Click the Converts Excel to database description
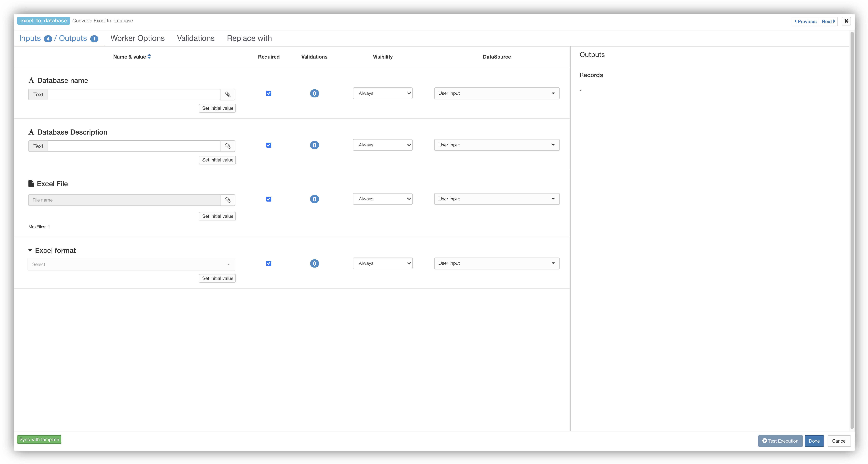The height and width of the screenshot is (464, 868). click(102, 21)
